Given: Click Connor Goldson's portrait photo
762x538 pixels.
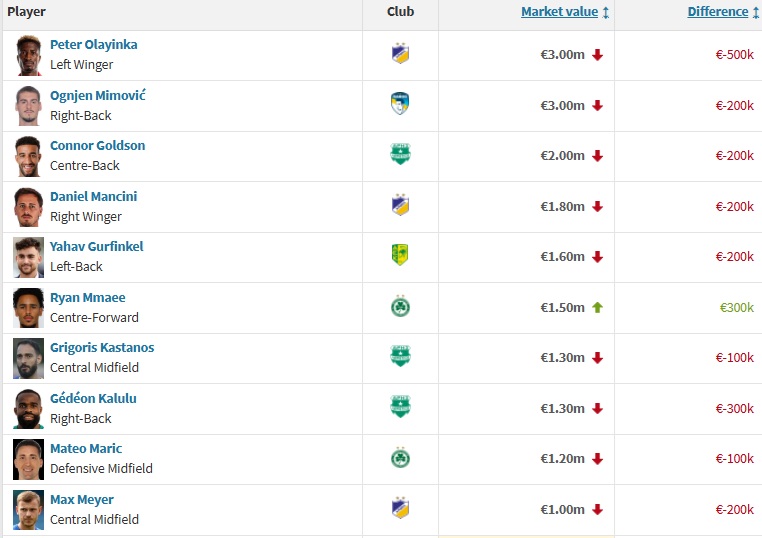Looking at the screenshot, I should (x=28, y=156).
